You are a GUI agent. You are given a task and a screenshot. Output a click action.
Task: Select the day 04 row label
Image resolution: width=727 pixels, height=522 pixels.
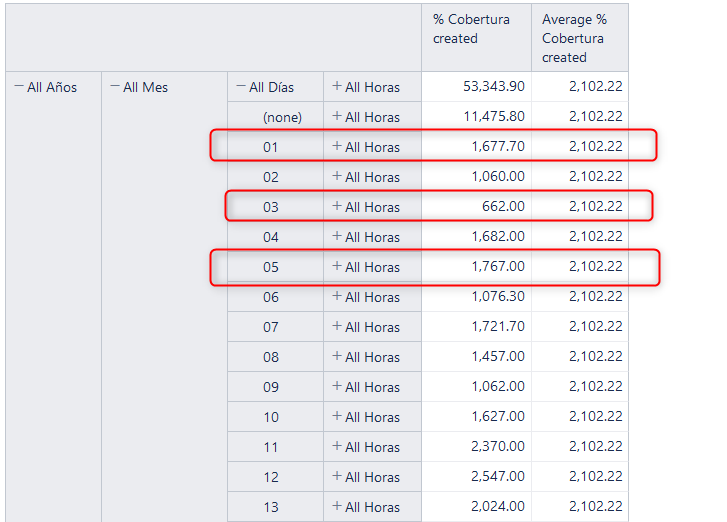pos(271,237)
